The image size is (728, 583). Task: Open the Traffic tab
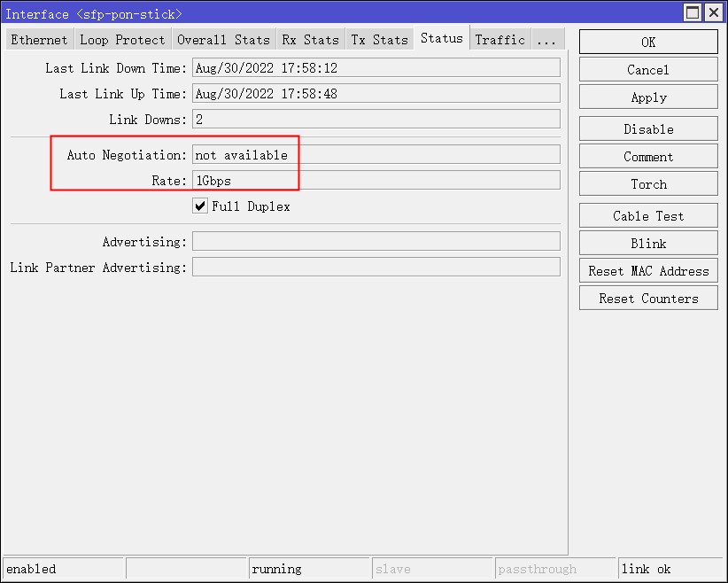pos(500,40)
